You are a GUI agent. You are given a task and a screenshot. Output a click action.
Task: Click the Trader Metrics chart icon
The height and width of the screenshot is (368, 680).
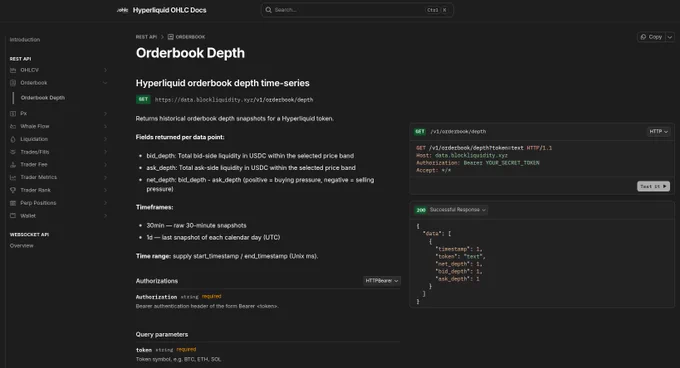coord(13,177)
